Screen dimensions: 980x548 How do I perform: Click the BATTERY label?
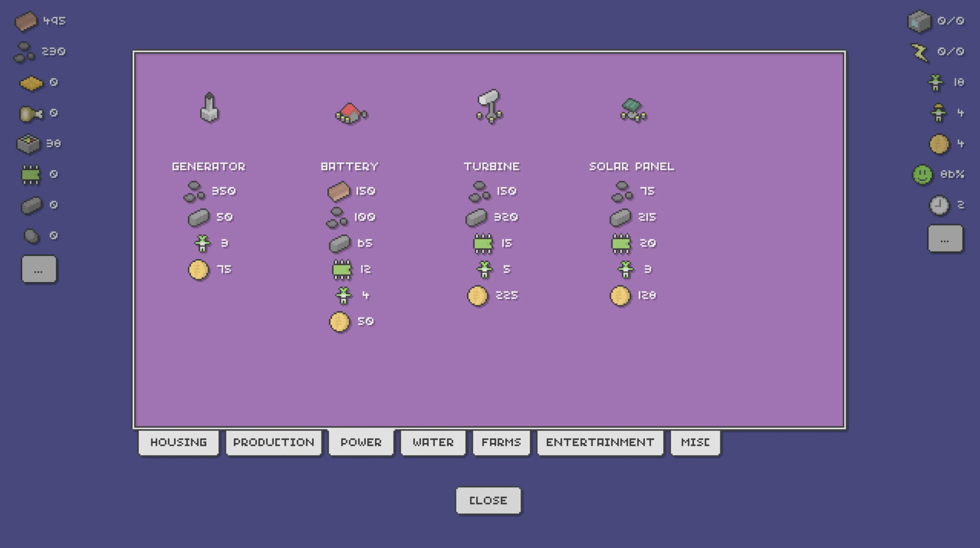(x=349, y=167)
